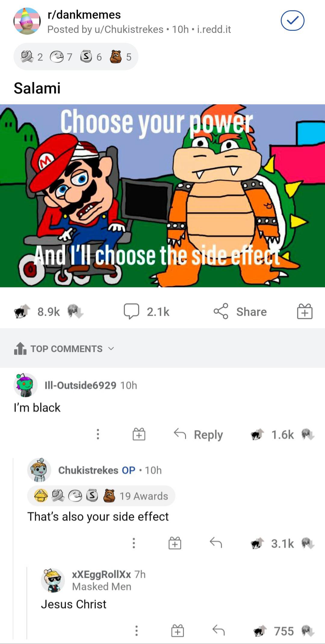Upvote the Salami post
Viewport: 325px width, 644px height.
[22, 311]
